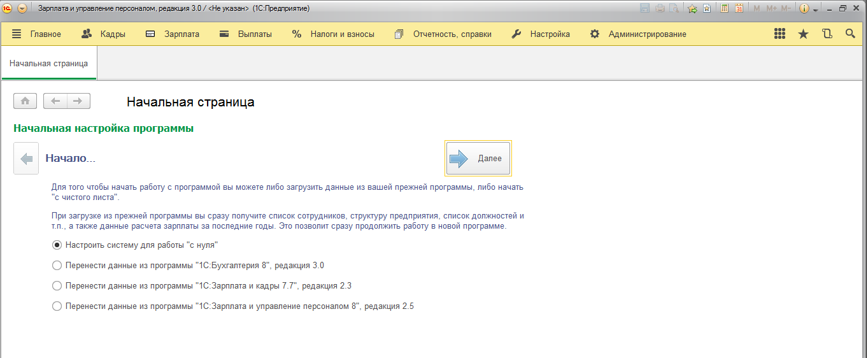Click the M- memory subtract button
Image resolution: width=868 pixels, height=358 pixels.
(786, 9)
